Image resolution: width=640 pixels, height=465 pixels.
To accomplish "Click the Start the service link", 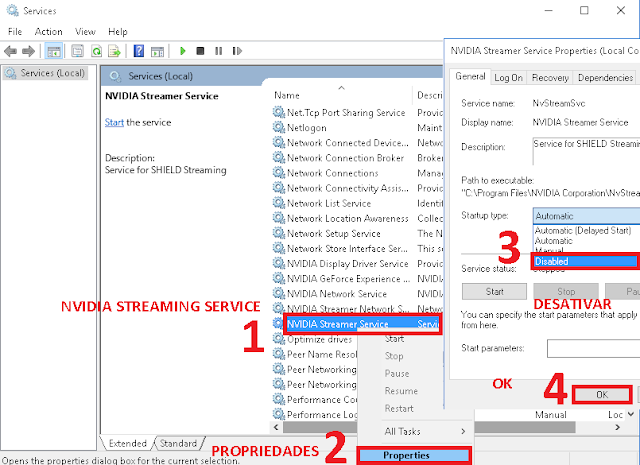I will click(114, 122).
